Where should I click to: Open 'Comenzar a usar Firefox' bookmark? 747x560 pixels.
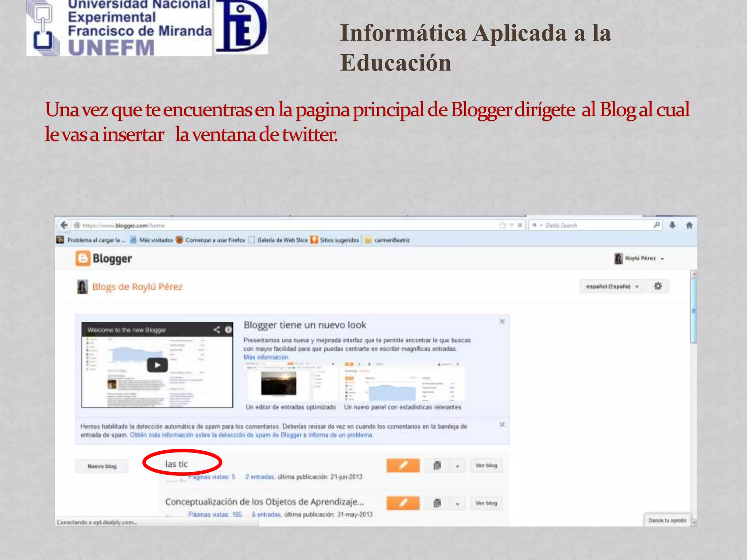coord(210,240)
